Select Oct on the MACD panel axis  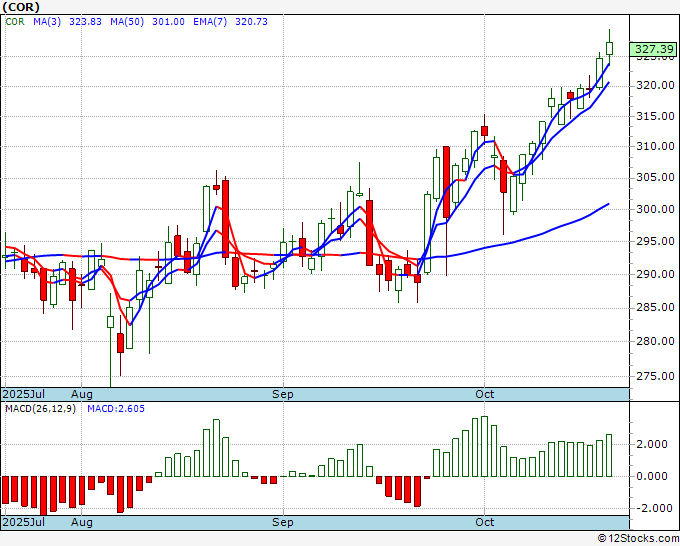(x=484, y=522)
